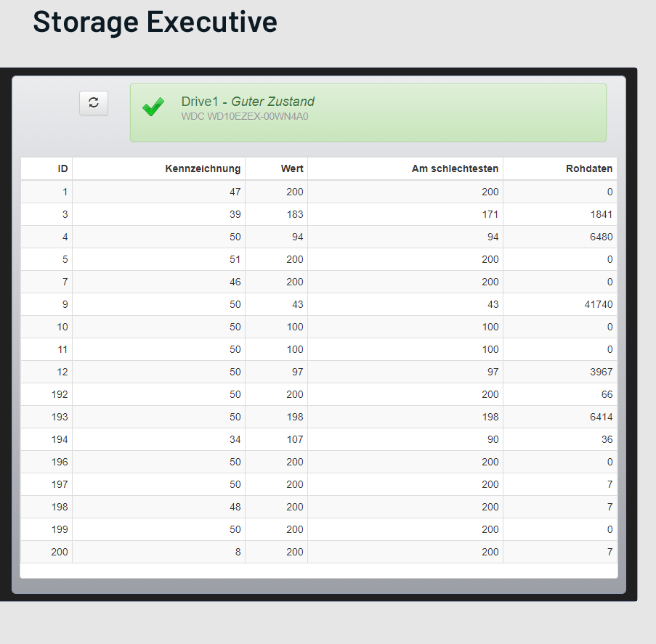This screenshot has width=656, height=644.
Task: Sort by the ID column header
Action: click(x=63, y=168)
